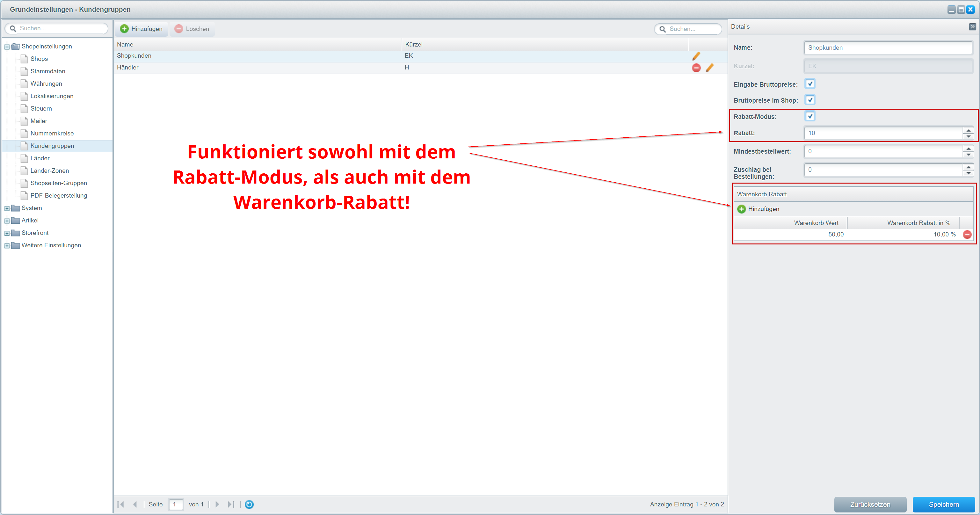Expand the Storefront folder in the tree

[7, 233]
